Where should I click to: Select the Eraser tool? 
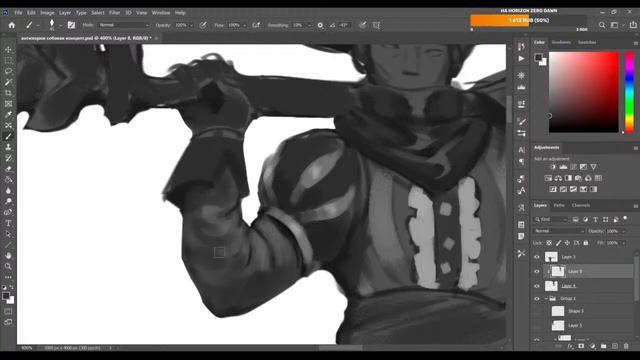click(8, 169)
